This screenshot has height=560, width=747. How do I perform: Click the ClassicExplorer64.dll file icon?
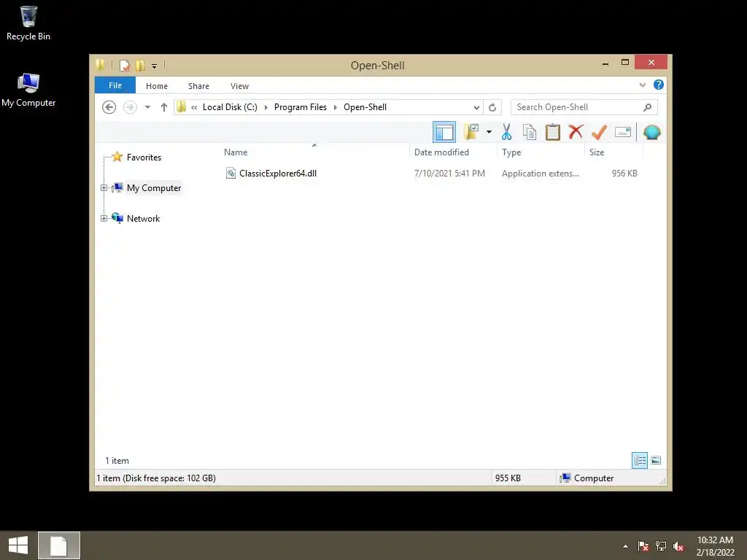pyautogui.click(x=231, y=174)
